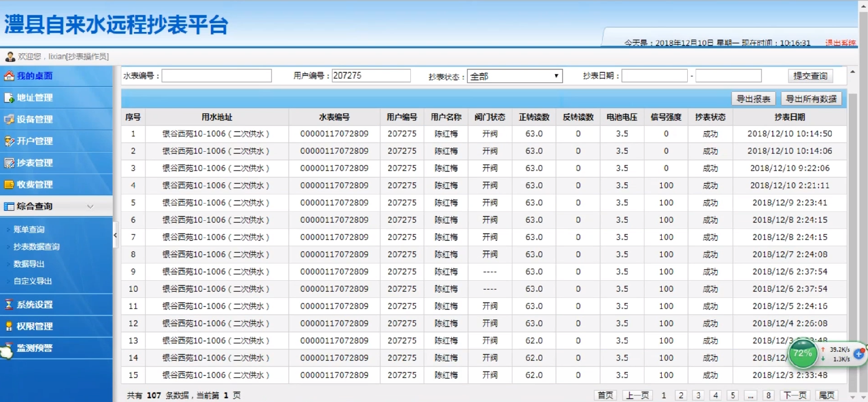The width and height of the screenshot is (868, 402).
Task: Open the 抄表状态 dropdown showing 全部
Action: coord(515,76)
